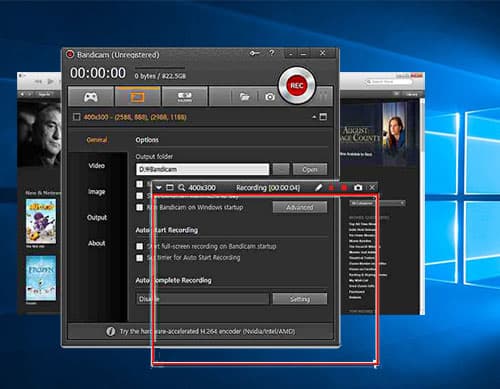Open the Frozen movie poster in iTunes
This screenshot has height=389, width=500.
[x=41, y=278]
